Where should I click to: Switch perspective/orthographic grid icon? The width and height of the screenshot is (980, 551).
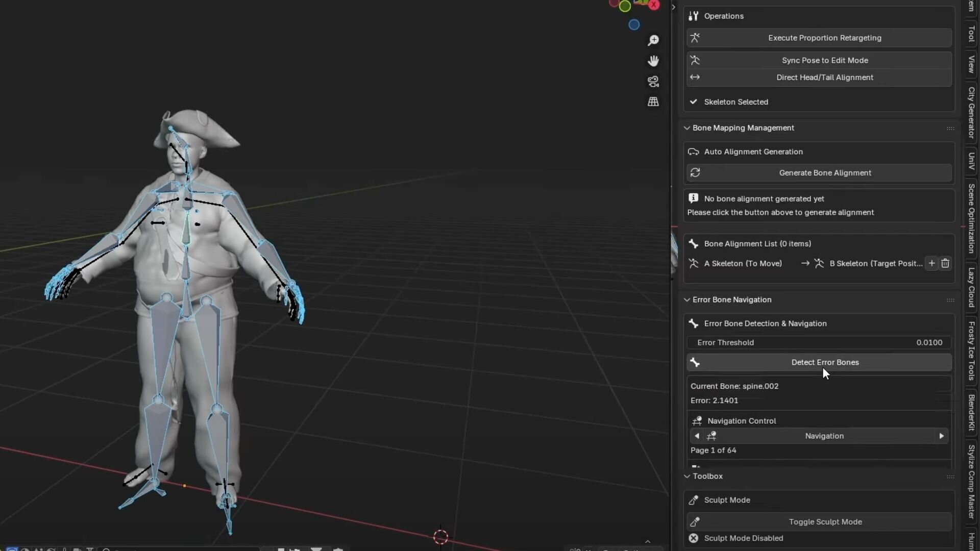[x=653, y=102]
